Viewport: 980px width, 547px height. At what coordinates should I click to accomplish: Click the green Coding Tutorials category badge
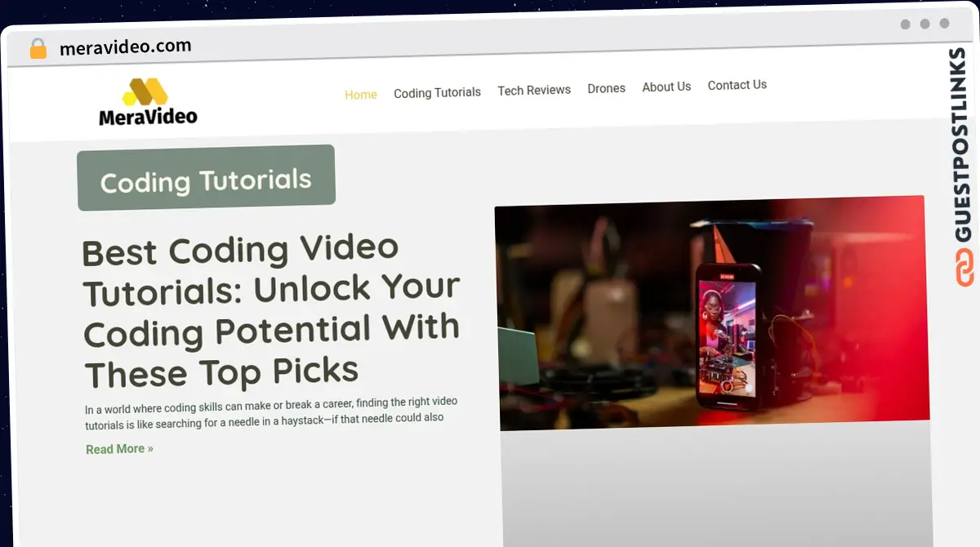206,178
